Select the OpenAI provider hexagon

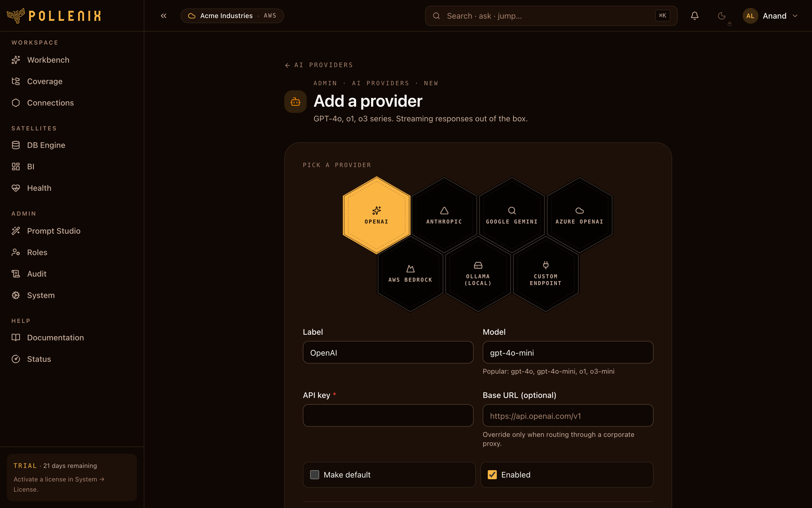[x=376, y=215]
